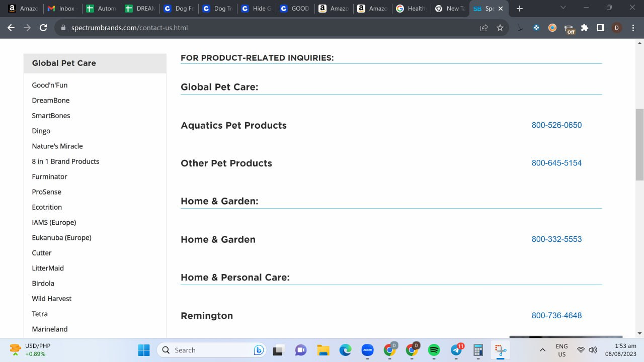Select SmartBones in the sidebar

pos(51,116)
